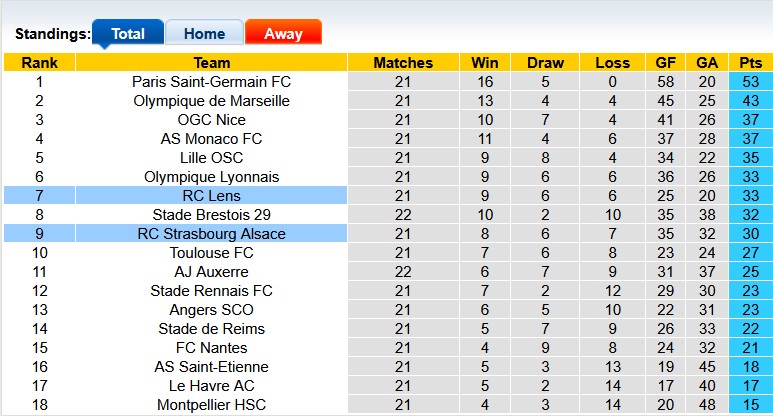Open Montpellier HSC team link
This screenshot has height=416, width=773.
coord(211,405)
